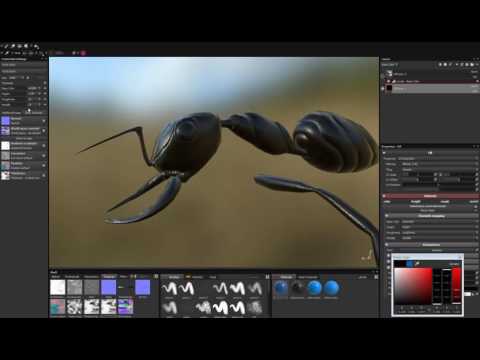The image size is (480, 360).
Task: Click the pink icon in the top toolbar
Action: point(83,53)
